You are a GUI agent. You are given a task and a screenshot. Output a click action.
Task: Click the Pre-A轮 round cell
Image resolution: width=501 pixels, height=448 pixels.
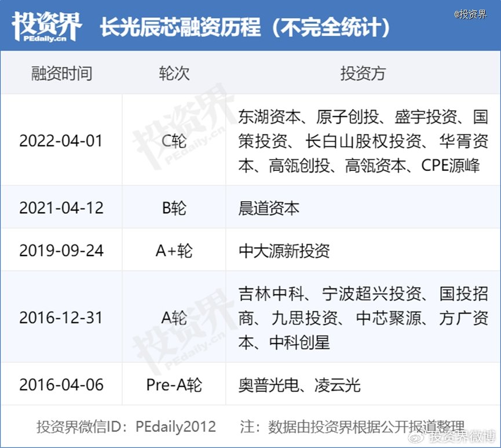(174, 385)
